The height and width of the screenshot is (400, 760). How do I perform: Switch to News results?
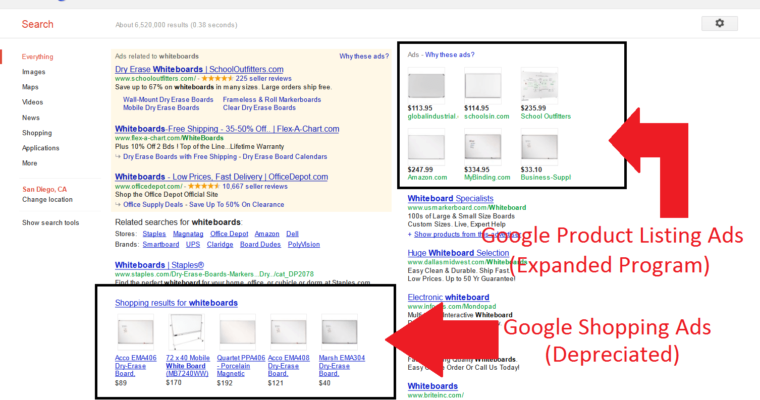click(x=31, y=118)
